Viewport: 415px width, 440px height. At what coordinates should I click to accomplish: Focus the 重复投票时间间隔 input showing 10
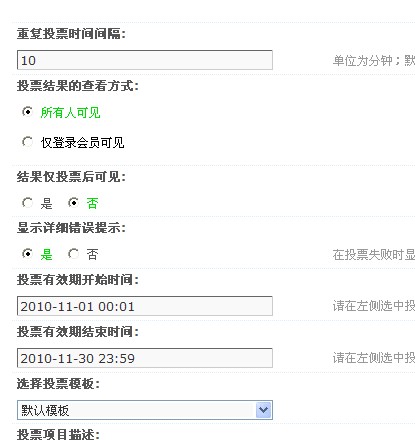(145, 60)
